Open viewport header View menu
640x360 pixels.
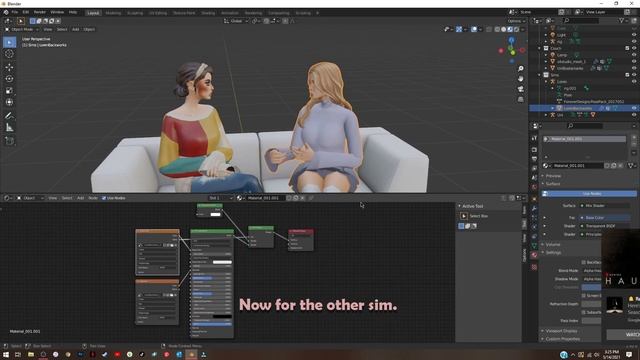48,29
